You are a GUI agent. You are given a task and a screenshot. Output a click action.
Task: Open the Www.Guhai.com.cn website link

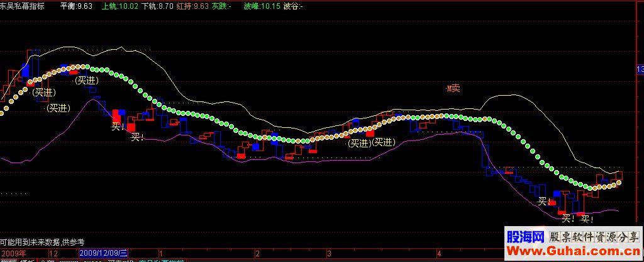572,251
